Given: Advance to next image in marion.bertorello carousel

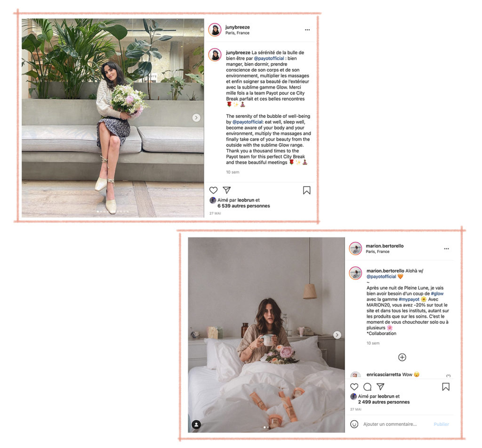Looking at the screenshot, I should coord(337,335).
